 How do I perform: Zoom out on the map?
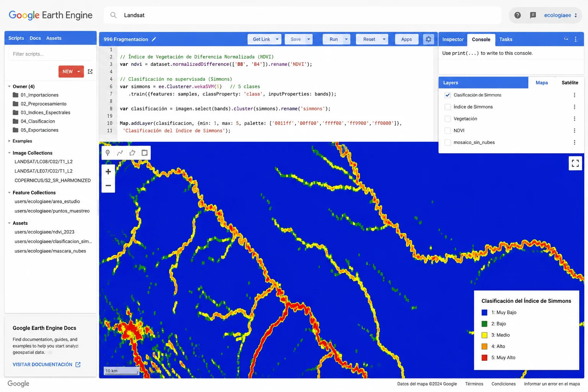tap(108, 186)
